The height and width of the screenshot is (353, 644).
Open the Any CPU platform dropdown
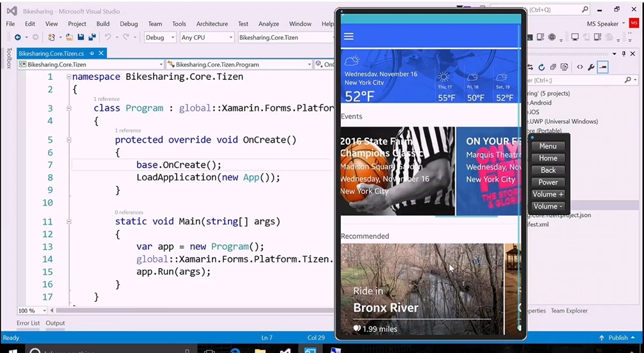point(206,37)
